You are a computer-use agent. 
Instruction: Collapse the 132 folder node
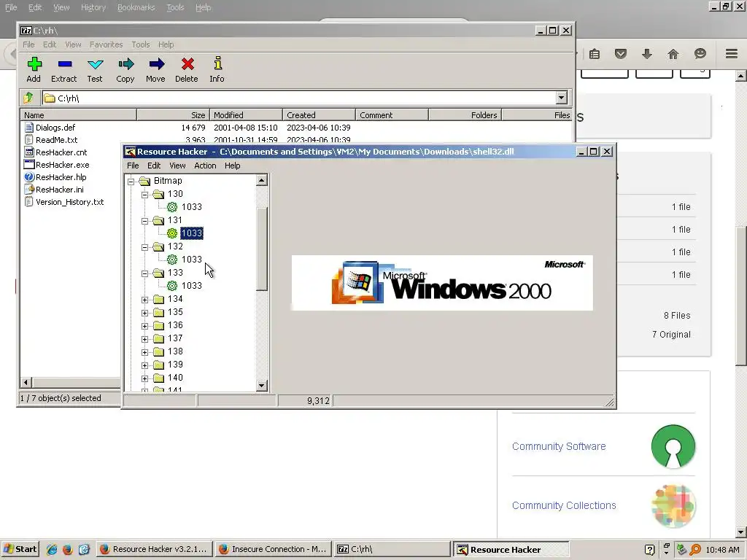(x=145, y=247)
